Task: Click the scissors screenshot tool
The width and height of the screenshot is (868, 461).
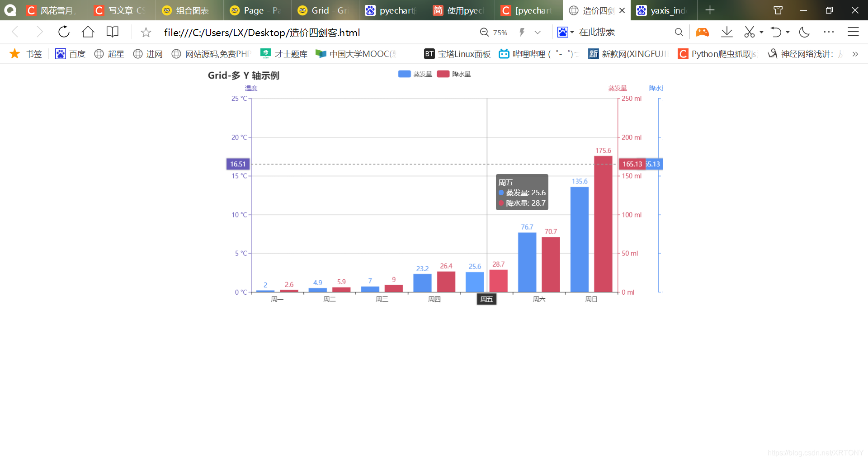Action: point(750,32)
